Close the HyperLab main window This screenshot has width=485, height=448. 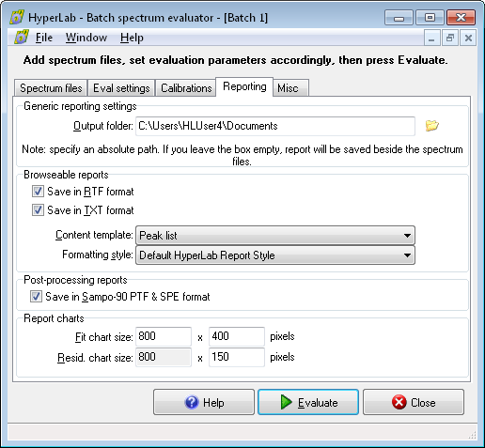tap(461, 18)
